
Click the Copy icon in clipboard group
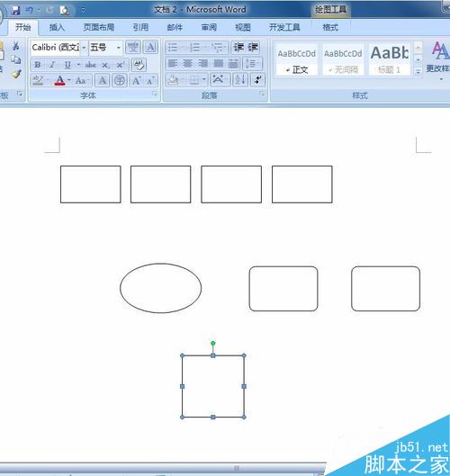coord(16,59)
